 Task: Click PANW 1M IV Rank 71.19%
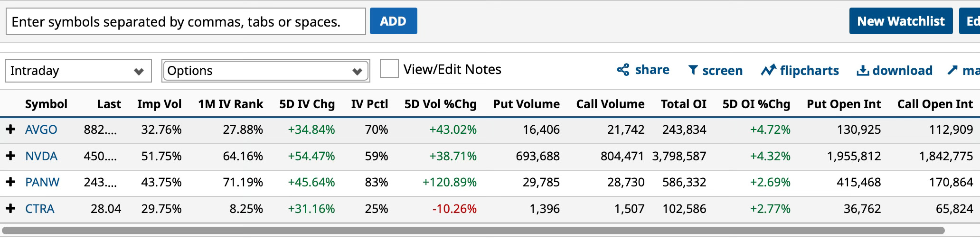pos(243,182)
